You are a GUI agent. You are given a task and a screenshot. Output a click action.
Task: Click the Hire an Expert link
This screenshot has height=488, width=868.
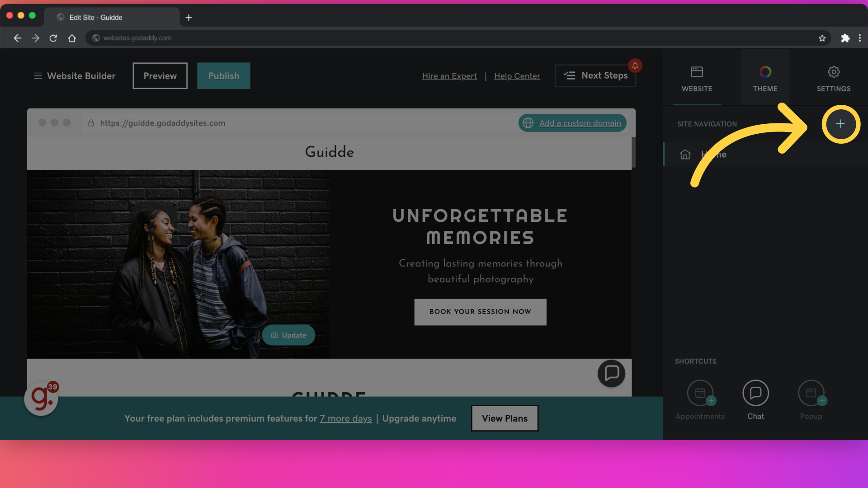(x=449, y=75)
